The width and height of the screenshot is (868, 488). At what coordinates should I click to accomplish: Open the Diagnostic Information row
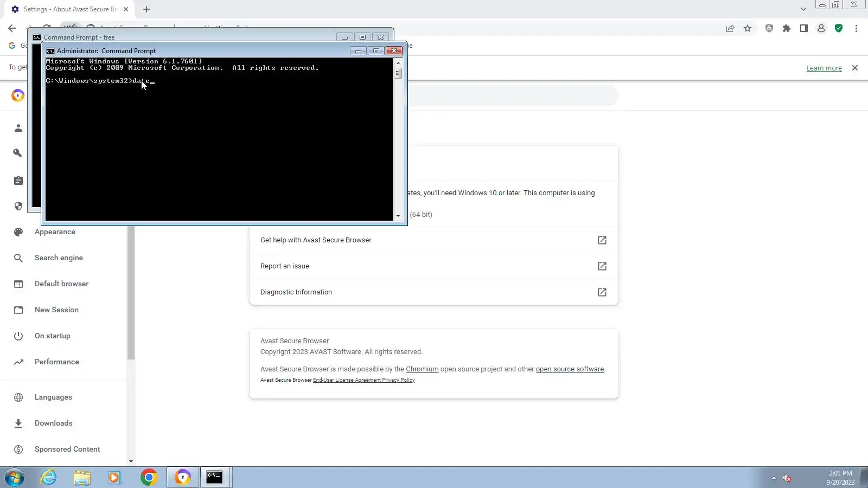click(x=433, y=292)
